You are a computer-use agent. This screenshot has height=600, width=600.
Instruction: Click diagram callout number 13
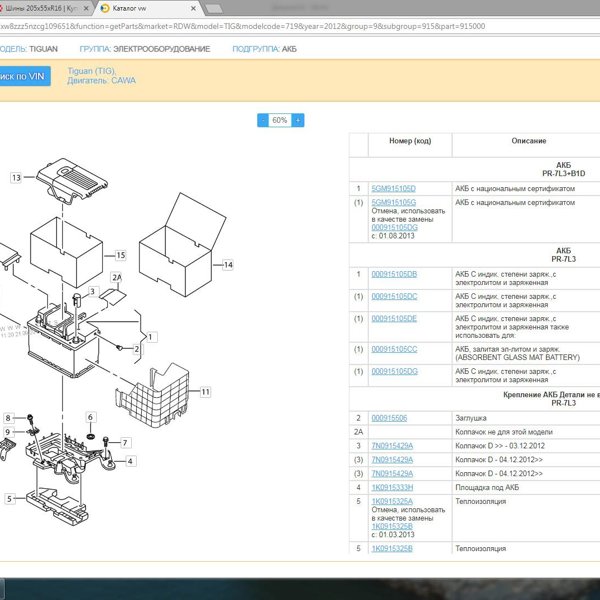tap(16, 178)
